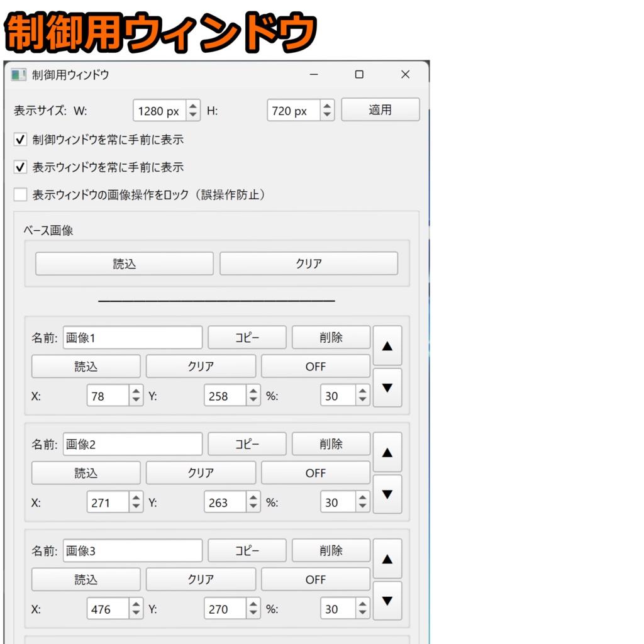Decrease the % value of 画像2

tap(362, 507)
